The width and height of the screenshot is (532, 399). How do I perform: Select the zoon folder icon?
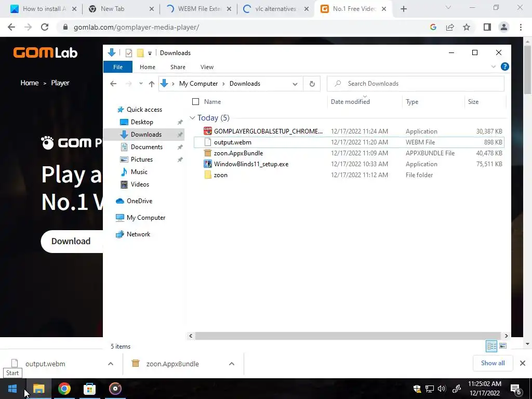click(208, 175)
